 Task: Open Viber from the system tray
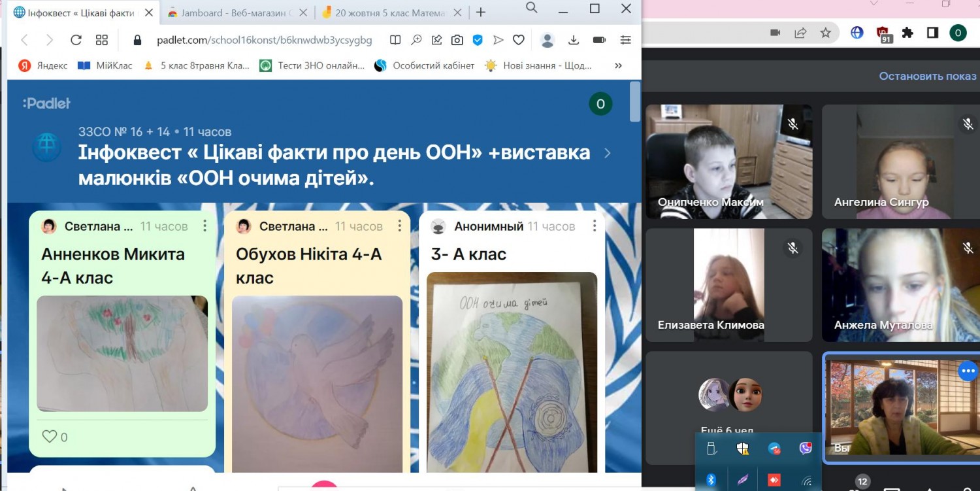[x=806, y=449]
